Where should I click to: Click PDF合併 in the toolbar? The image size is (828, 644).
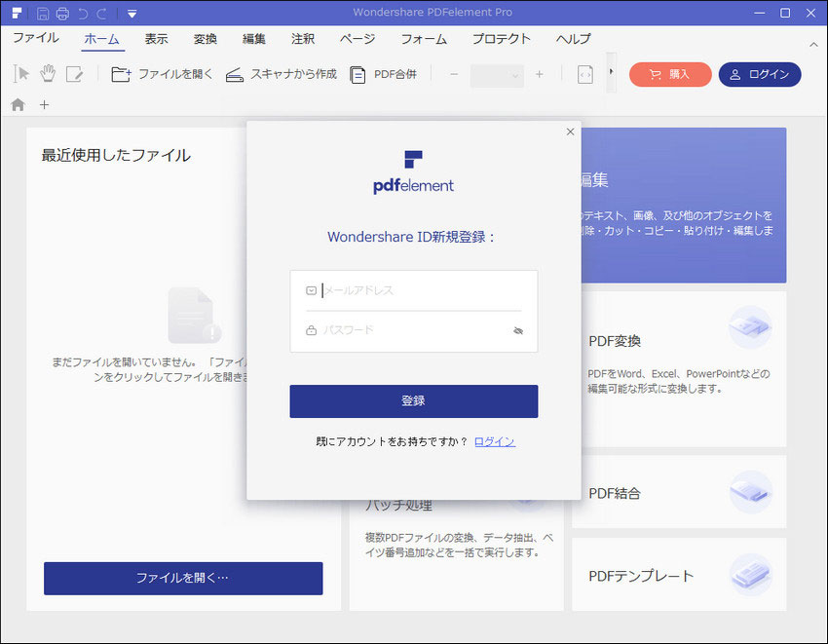(x=384, y=74)
